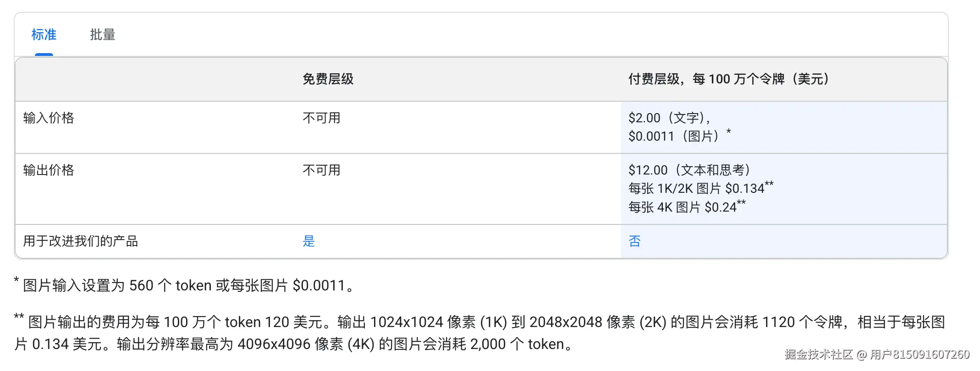This screenshot has width=980, height=371.
Task: Click the double asterisk after $0.24 price
Action: 742,202
